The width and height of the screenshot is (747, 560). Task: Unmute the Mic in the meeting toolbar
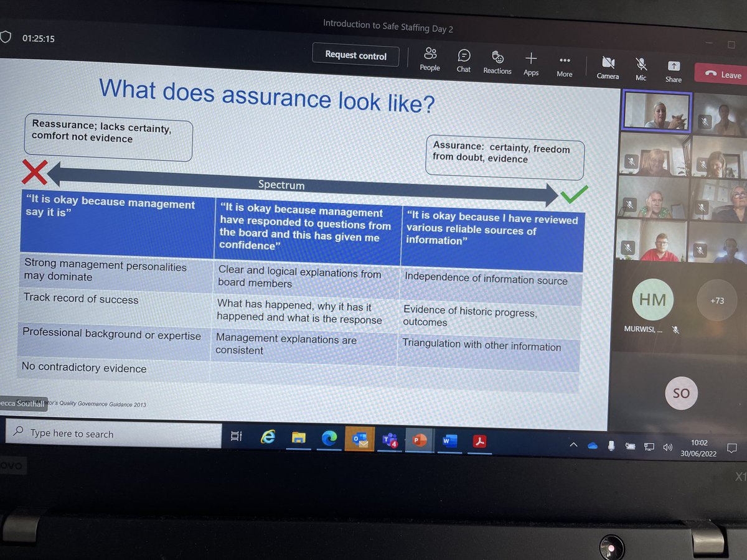click(641, 69)
